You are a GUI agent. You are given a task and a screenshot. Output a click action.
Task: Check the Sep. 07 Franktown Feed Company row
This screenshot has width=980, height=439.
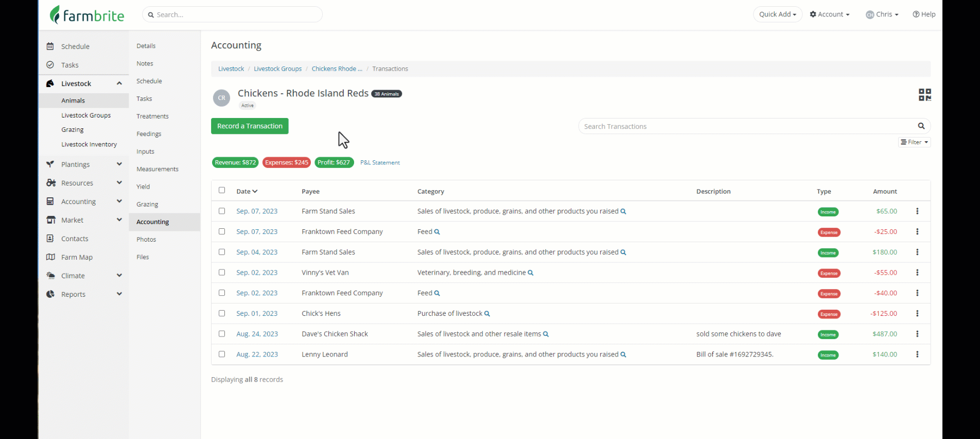[x=222, y=231]
